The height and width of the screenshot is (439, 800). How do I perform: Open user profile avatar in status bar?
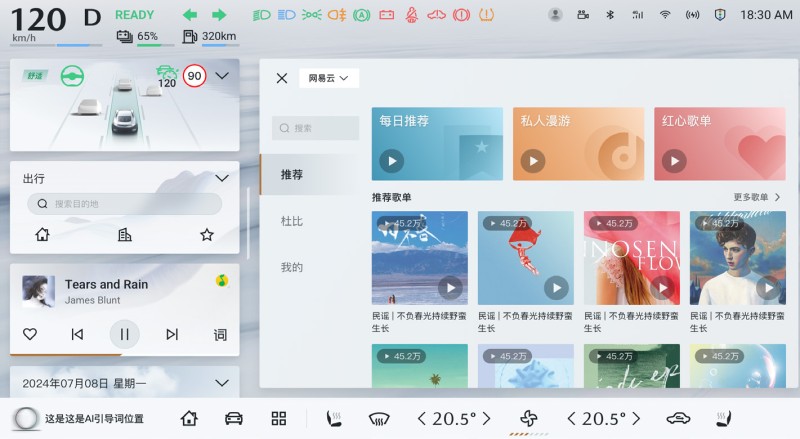(x=555, y=15)
